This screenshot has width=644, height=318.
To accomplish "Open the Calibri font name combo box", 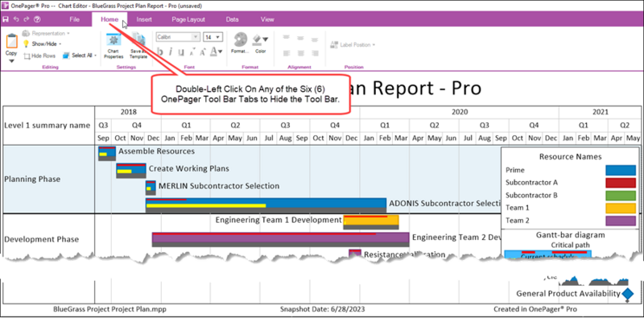I will [177, 37].
